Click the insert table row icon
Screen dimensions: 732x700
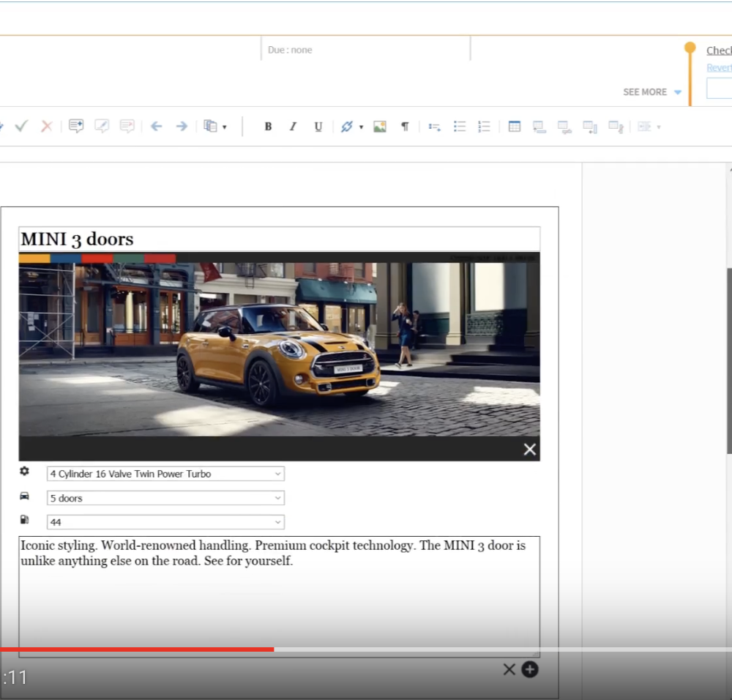click(539, 127)
